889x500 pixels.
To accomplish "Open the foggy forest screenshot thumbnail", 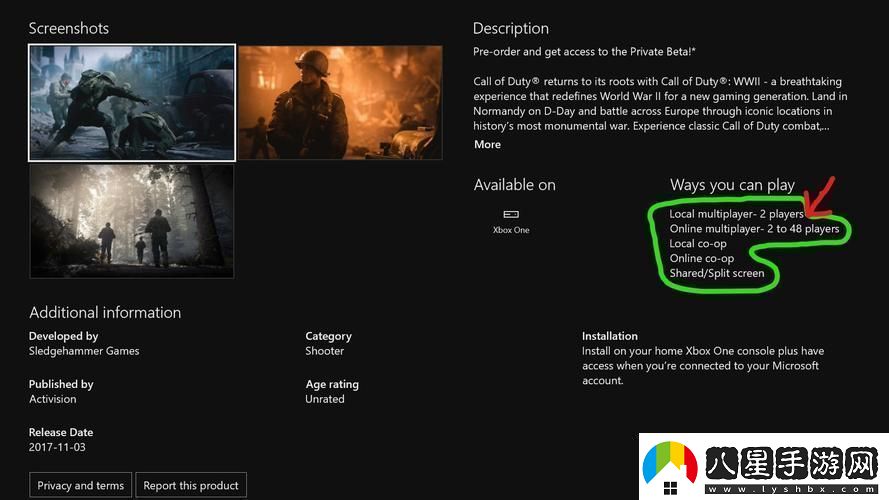I will click(132, 221).
